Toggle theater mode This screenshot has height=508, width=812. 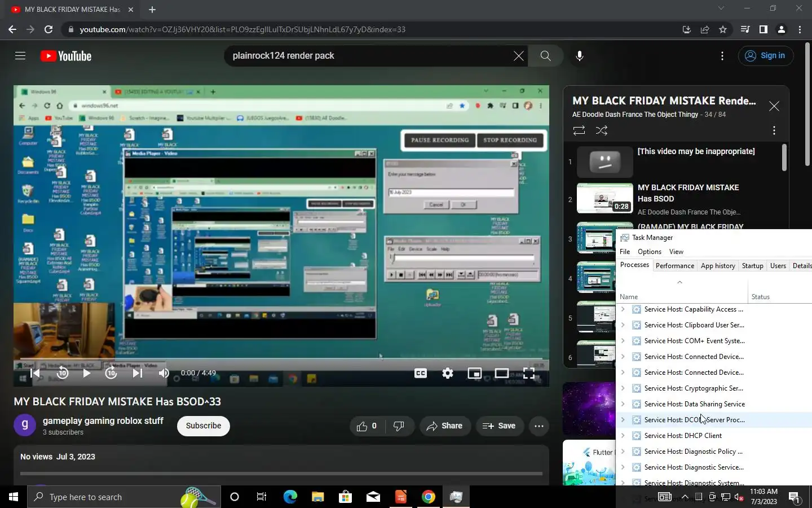click(502, 373)
